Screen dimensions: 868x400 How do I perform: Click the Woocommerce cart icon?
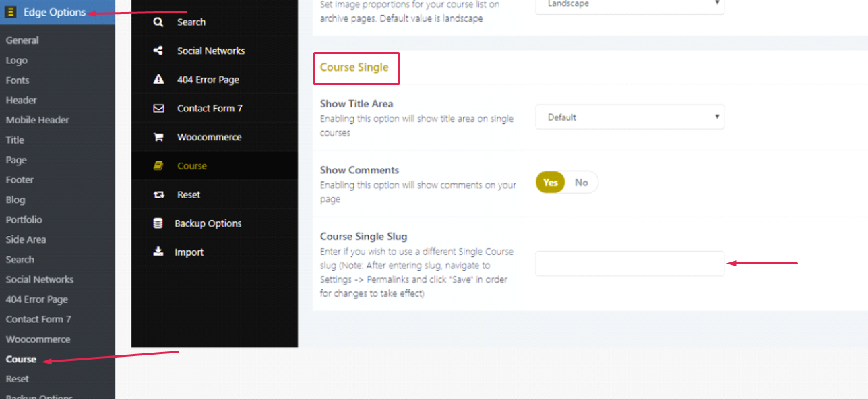158,137
